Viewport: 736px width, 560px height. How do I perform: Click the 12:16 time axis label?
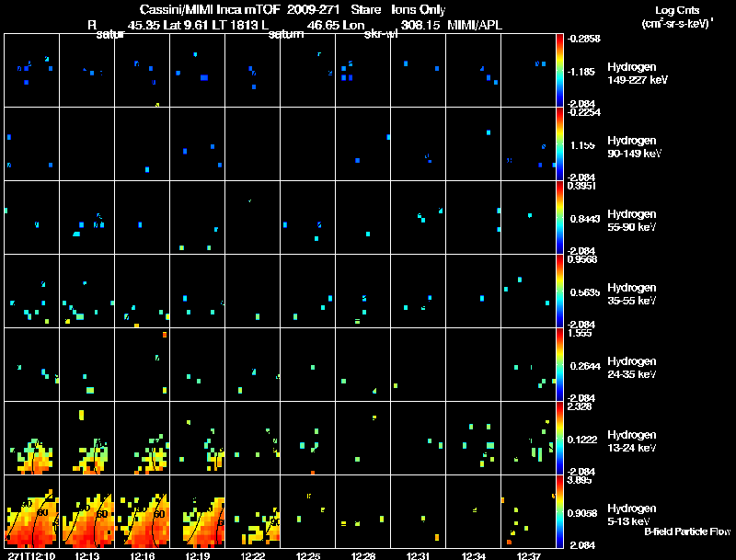tap(143, 555)
